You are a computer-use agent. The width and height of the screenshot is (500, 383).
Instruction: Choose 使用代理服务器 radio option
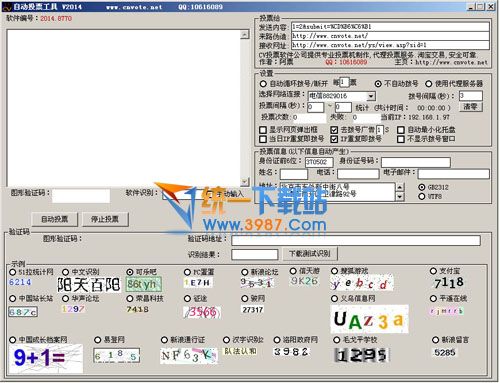(428, 84)
